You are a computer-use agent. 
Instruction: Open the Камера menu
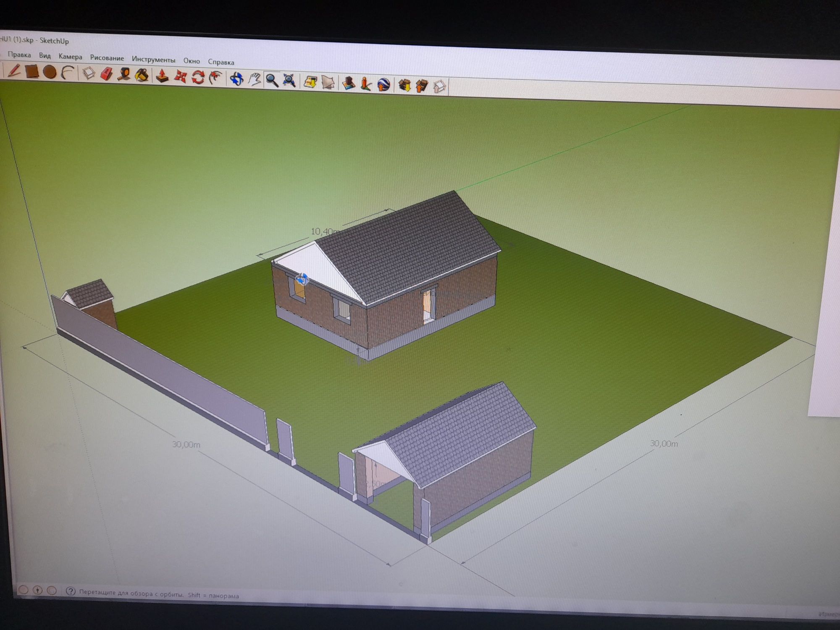point(70,56)
